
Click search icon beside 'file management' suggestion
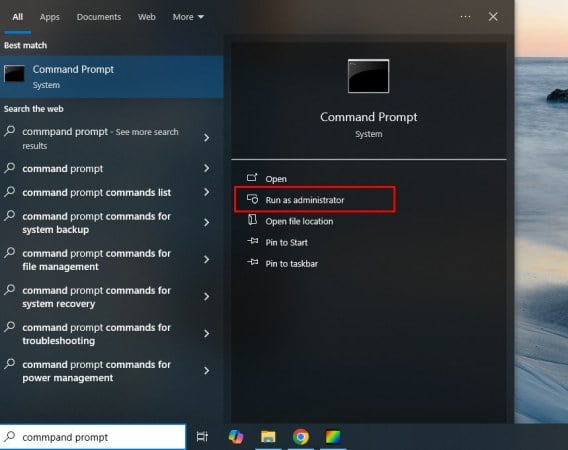[x=10, y=253]
